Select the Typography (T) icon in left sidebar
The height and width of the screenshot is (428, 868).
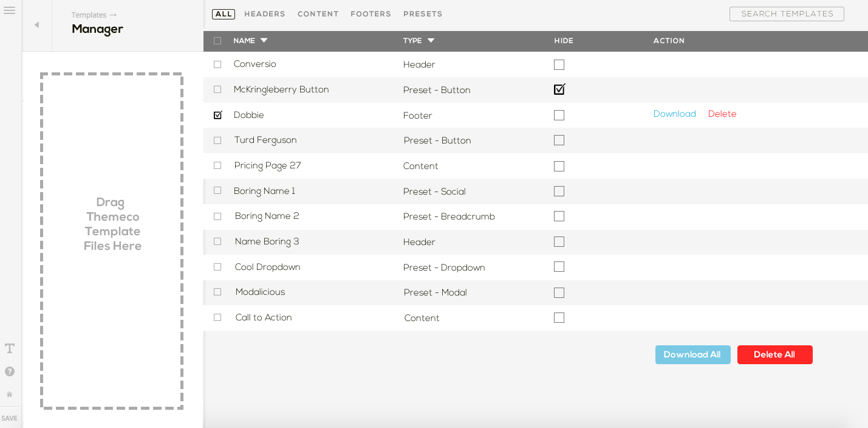[9, 348]
